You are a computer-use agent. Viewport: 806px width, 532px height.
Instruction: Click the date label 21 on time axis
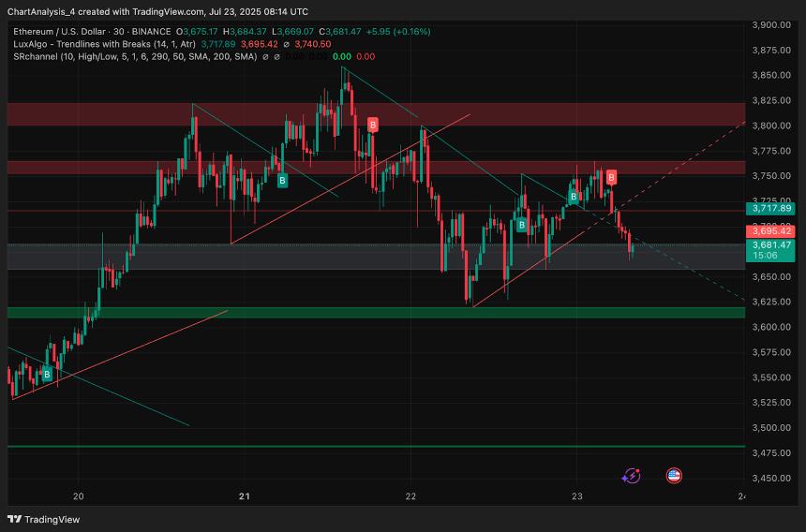tap(245, 496)
